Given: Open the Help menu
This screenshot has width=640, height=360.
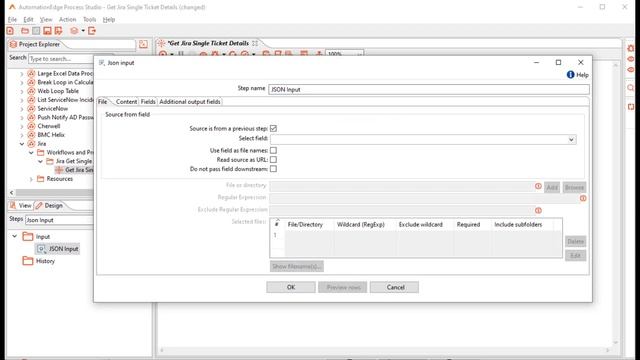Looking at the screenshot, I should [x=109, y=20].
